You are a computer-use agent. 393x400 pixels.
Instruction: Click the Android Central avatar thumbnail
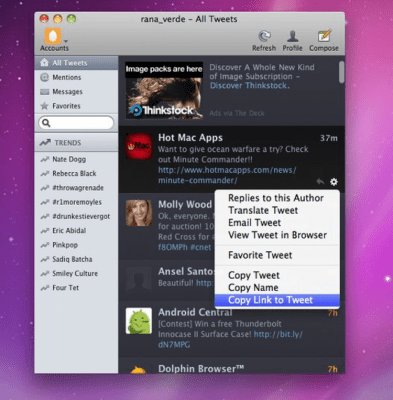point(139,321)
